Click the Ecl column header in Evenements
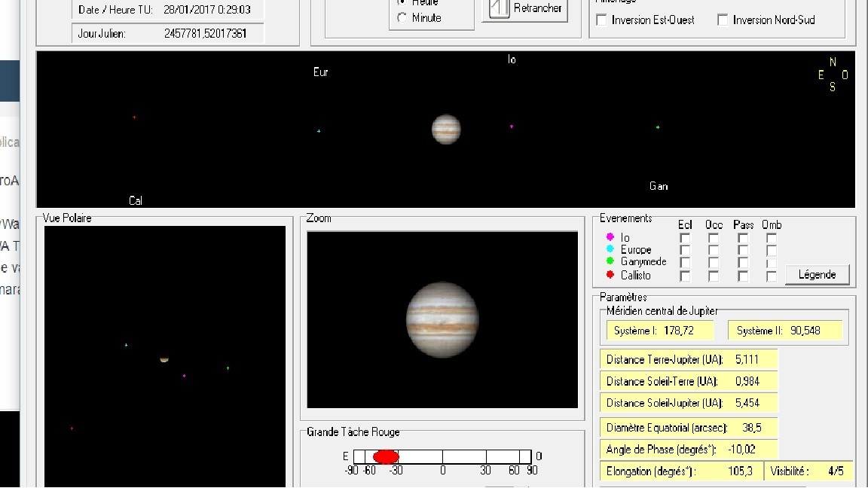 pos(685,224)
